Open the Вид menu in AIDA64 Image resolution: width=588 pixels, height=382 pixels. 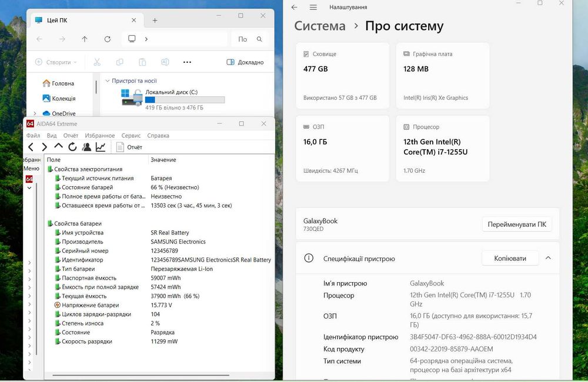[x=52, y=135]
